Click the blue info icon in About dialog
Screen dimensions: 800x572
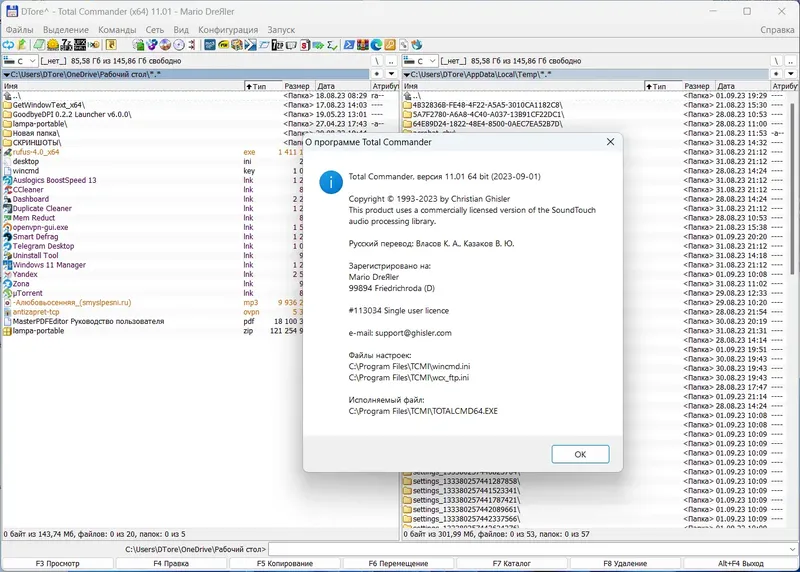pyautogui.click(x=331, y=182)
